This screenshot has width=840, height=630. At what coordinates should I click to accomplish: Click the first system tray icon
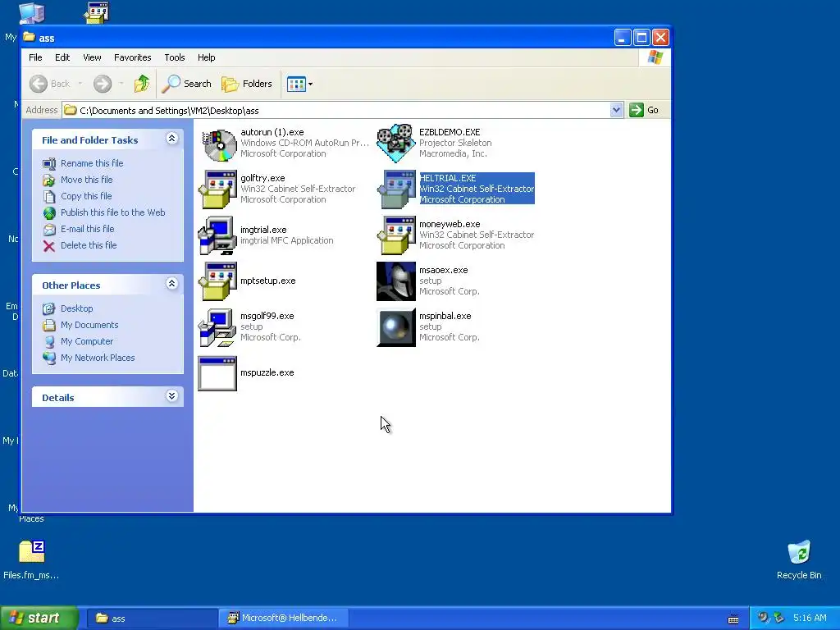click(763, 618)
